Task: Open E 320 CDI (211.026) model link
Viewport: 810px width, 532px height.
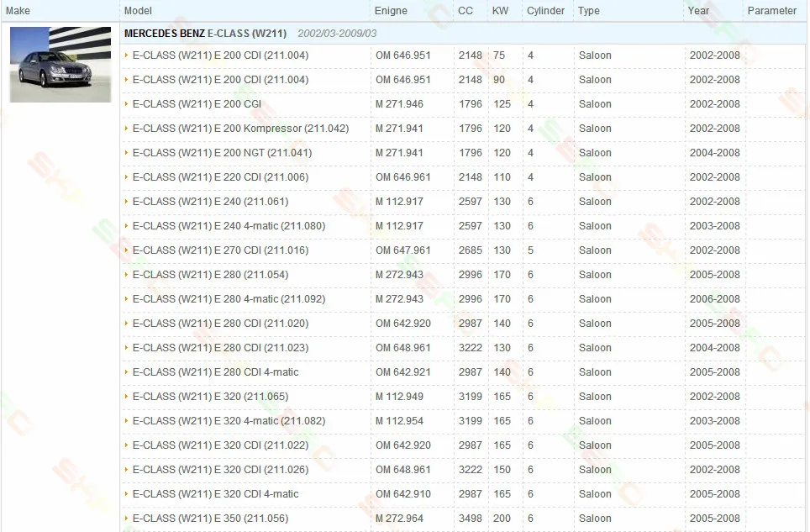Action: point(221,470)
